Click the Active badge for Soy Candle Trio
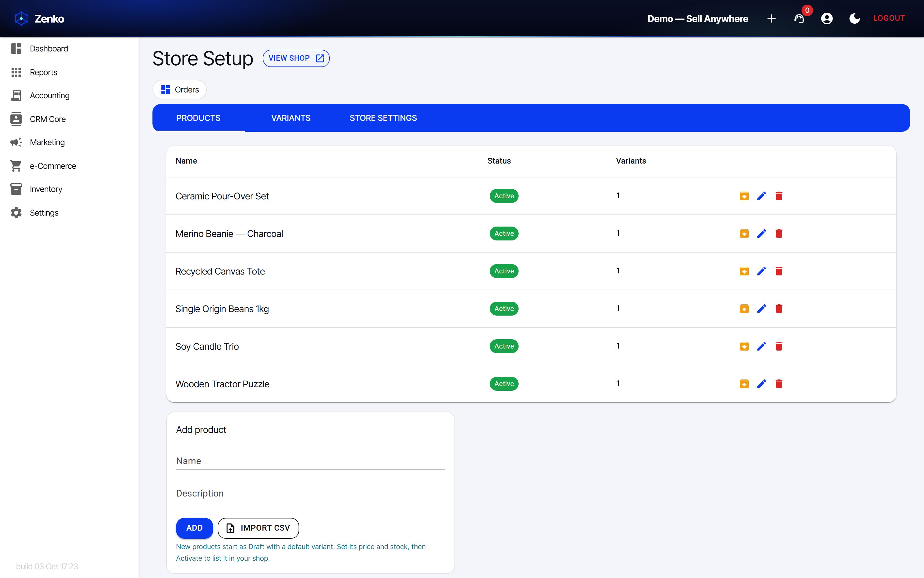Viewport: 924px width, 578px height. pyautogui.click(x=504, y=346)
